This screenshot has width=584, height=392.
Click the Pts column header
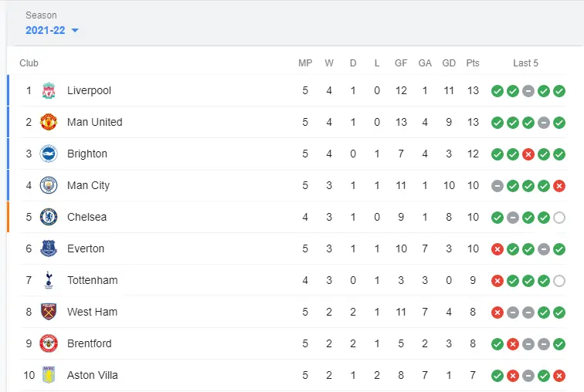click(x=473, y=63)
